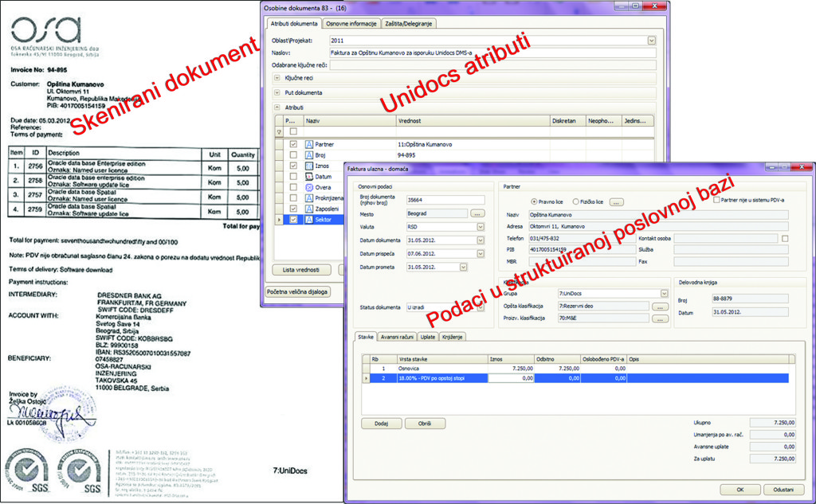The image size is (816, 504).
Task: Click browse button for Opšta klasifikacija
Action: (660, 307)
